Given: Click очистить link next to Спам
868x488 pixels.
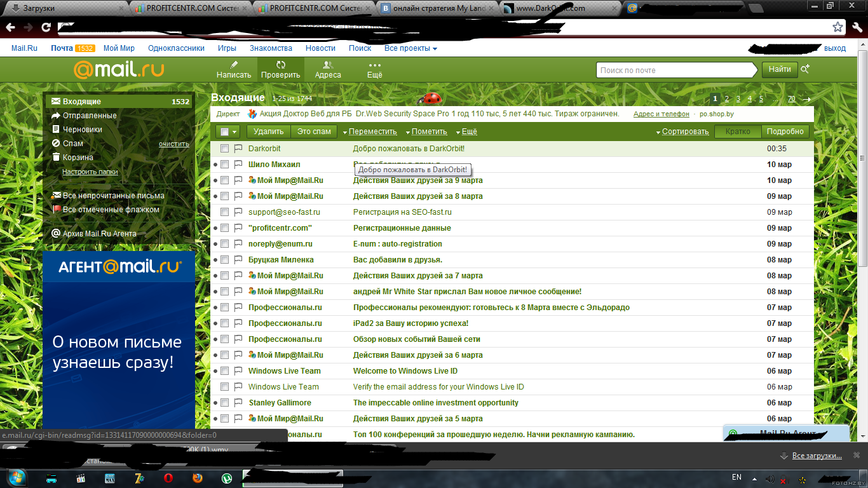Looking at the screenshot, I should [x=174, y=144].
